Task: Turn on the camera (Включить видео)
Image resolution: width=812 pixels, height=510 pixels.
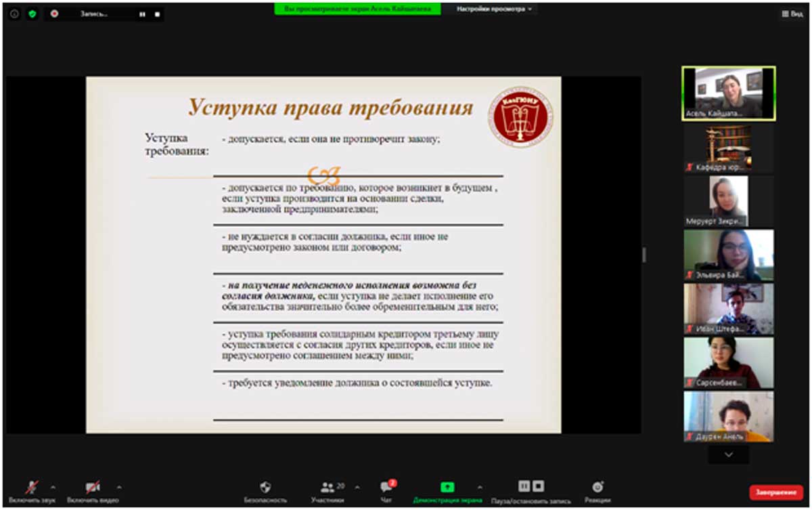Action: pyautogui.click(x=93, y=488)
